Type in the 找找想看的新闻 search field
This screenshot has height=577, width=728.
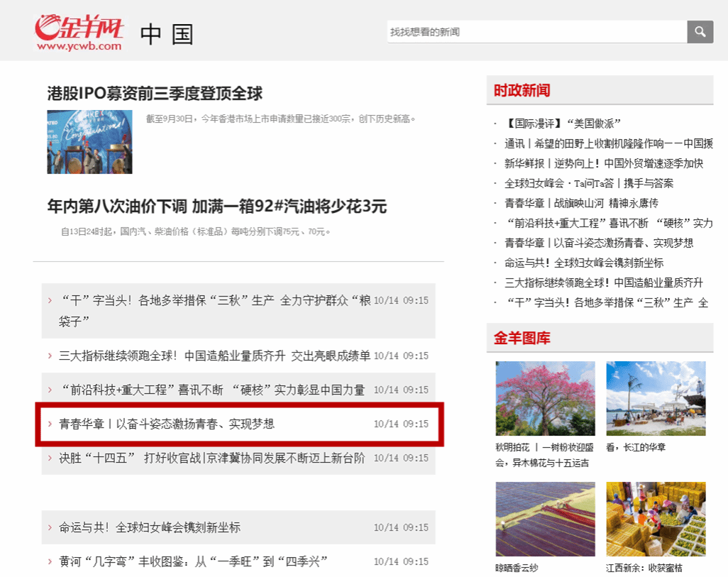536,32
